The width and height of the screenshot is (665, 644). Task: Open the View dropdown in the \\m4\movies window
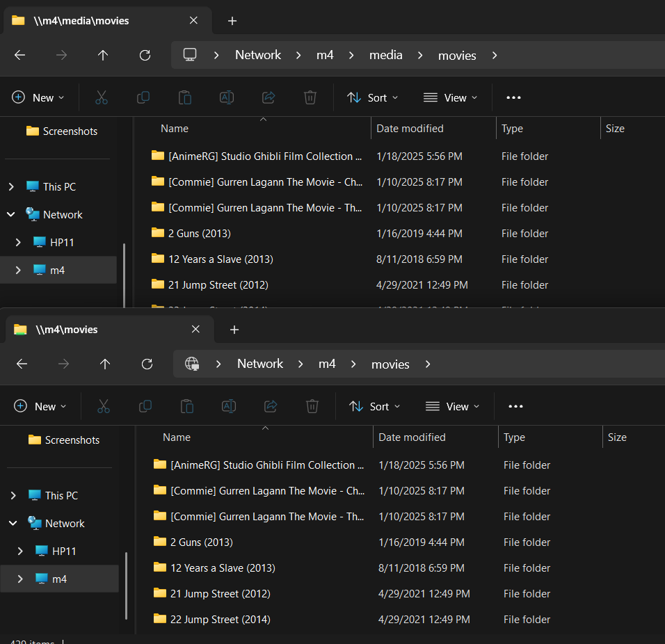pos(452,406)
